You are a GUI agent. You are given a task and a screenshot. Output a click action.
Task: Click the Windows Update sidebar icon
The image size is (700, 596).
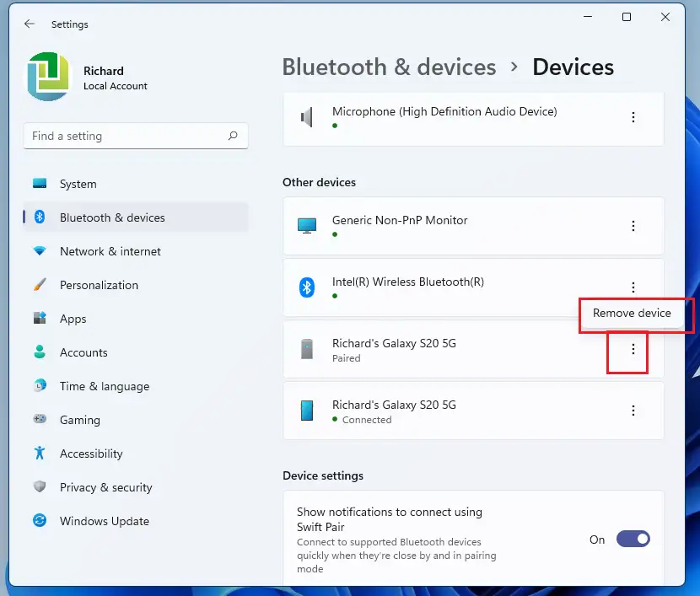tap(40, 521)
